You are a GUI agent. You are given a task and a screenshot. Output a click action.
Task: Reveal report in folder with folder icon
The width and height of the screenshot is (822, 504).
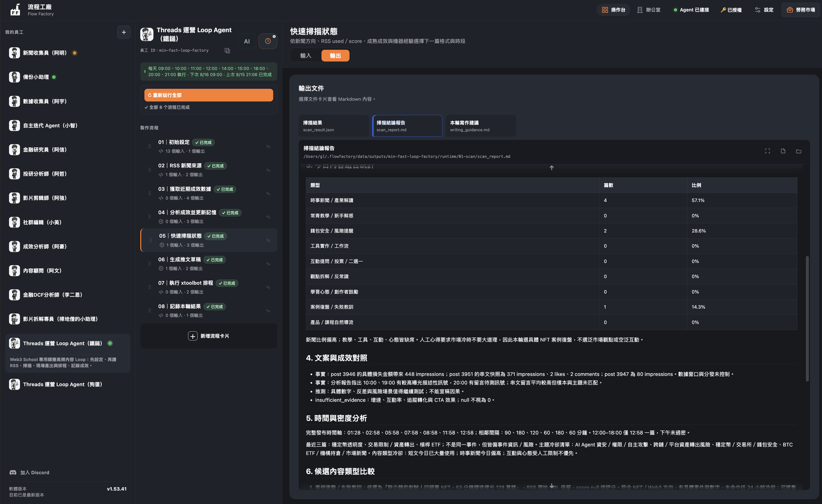click(799, 151)
